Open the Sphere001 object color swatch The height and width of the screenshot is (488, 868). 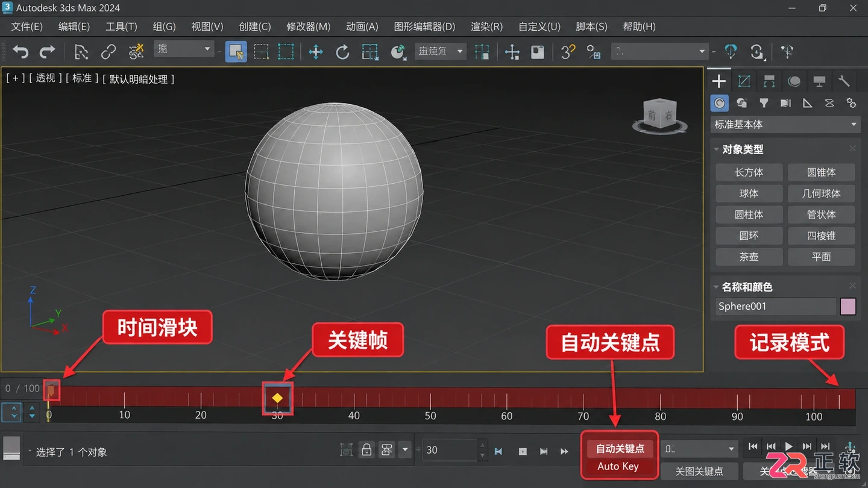848,306
